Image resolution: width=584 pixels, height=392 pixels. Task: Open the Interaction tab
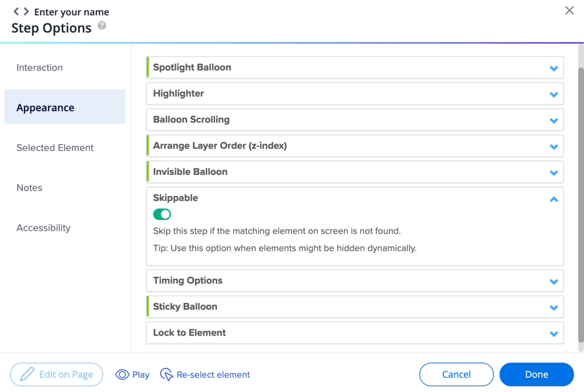coord(39,67)
